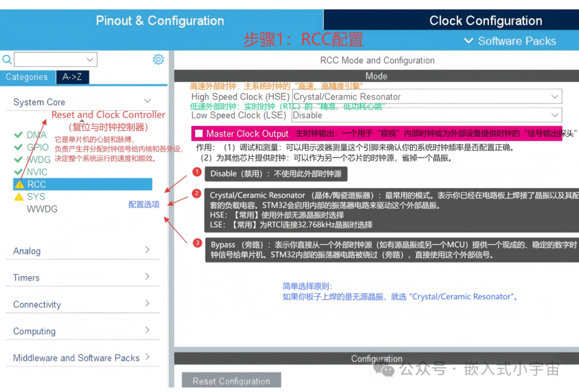Image resolution: width=579 pixels, height=392 pixels.
Task: Click the SYS warning triangle icon
Action: click(x=19, y=197)
